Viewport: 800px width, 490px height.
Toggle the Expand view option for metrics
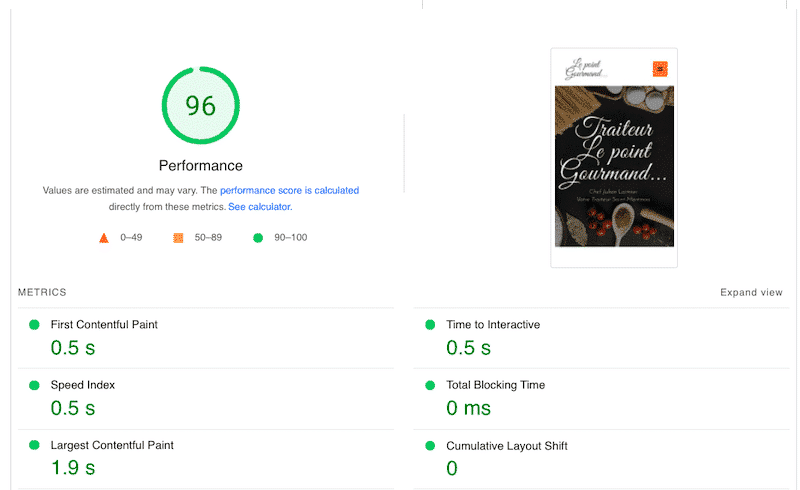(x=751, y=293)
